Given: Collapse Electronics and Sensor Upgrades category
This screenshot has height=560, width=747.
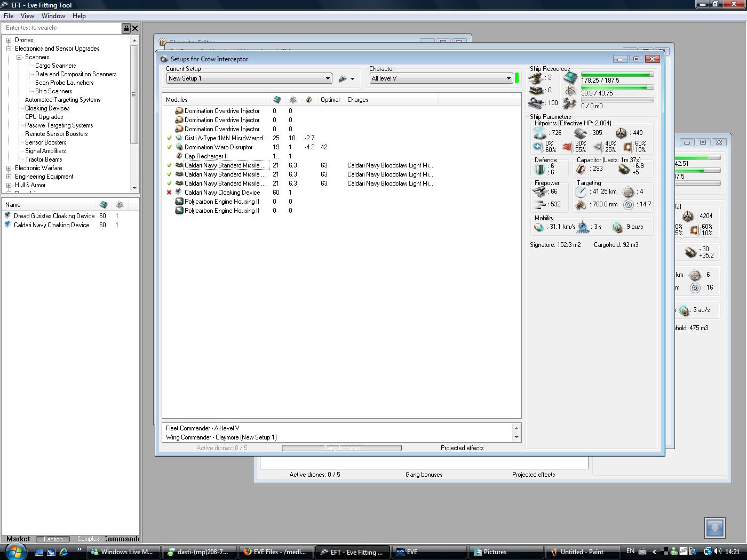Looking at the screenshot, I should click(x=9, y=49).
